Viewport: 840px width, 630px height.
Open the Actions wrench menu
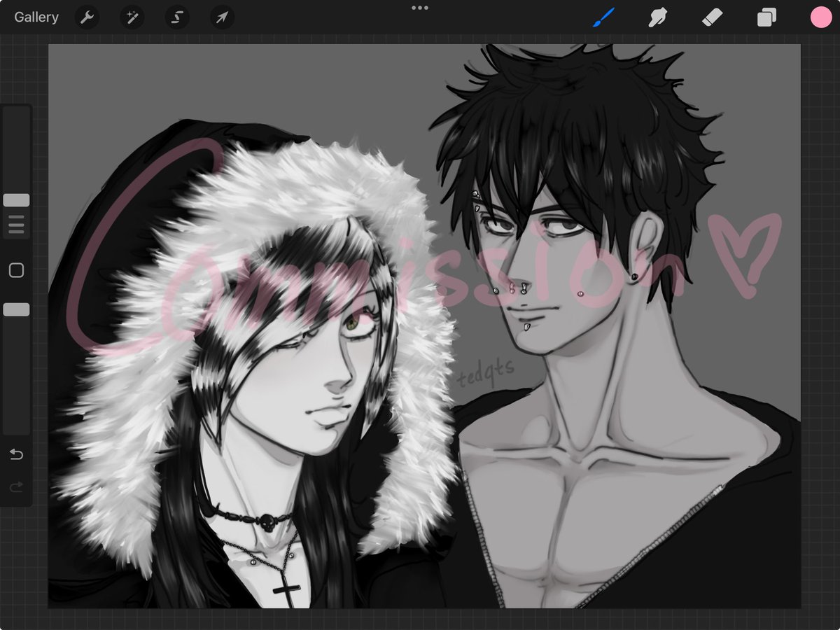[x=87, y=17]
